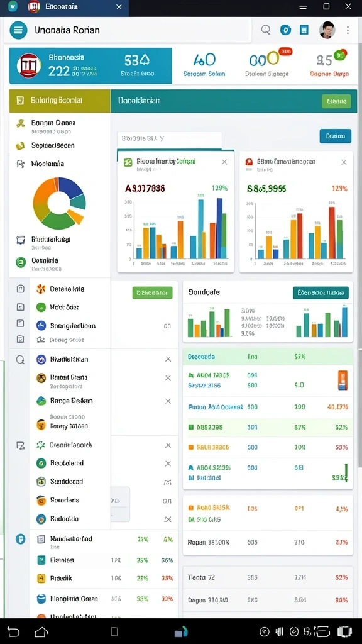Click the donut chart in sidebar
Viewport: 362px width, 644px height.
coord(60,203)
